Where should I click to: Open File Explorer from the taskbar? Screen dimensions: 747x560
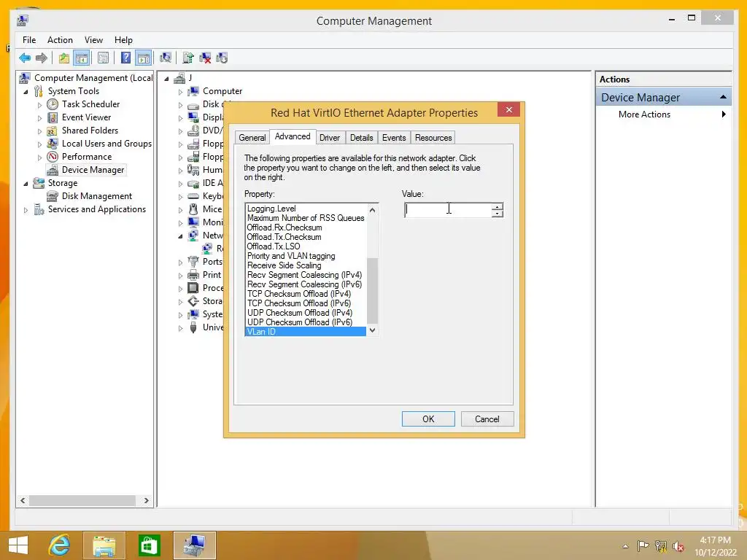[104, 545]
